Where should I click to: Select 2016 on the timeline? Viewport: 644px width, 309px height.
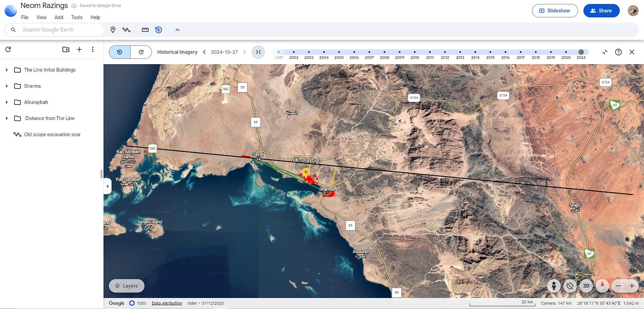(506, 54)
